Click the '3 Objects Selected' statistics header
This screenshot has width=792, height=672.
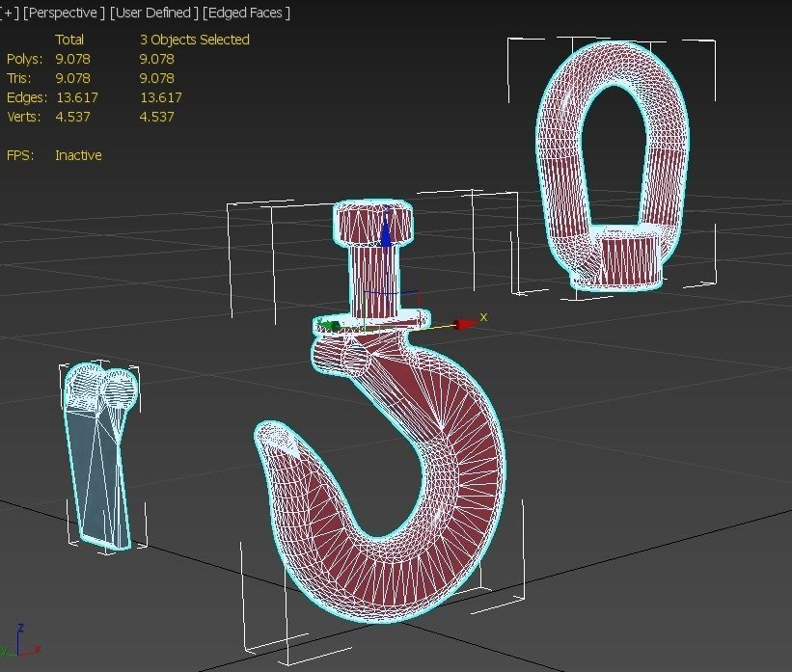click(x=195, y=40)
